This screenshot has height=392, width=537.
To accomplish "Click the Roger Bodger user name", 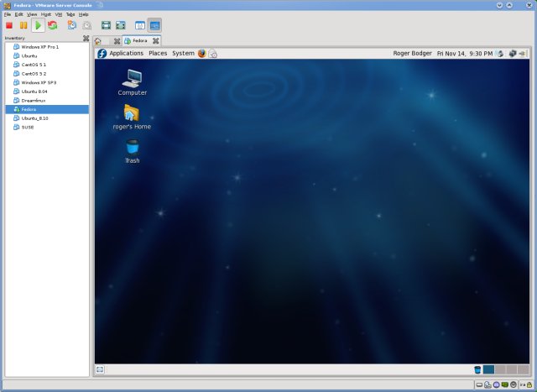I will click(x=412, y=53).
